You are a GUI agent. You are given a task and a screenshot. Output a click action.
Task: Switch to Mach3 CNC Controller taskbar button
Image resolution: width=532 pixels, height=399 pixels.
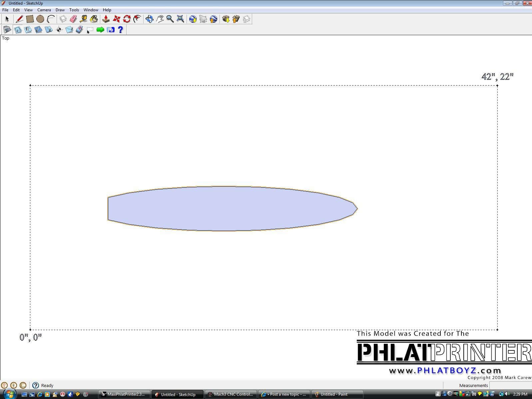[231, 394]
